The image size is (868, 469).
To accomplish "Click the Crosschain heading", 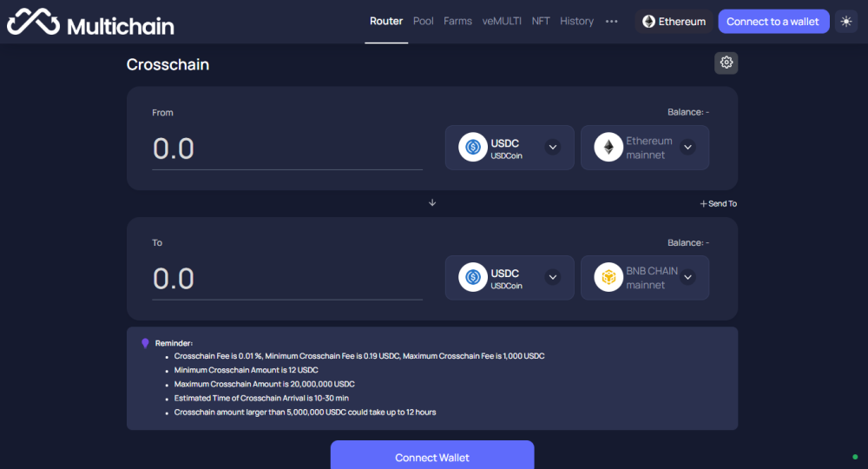I will tap(168, 65).
